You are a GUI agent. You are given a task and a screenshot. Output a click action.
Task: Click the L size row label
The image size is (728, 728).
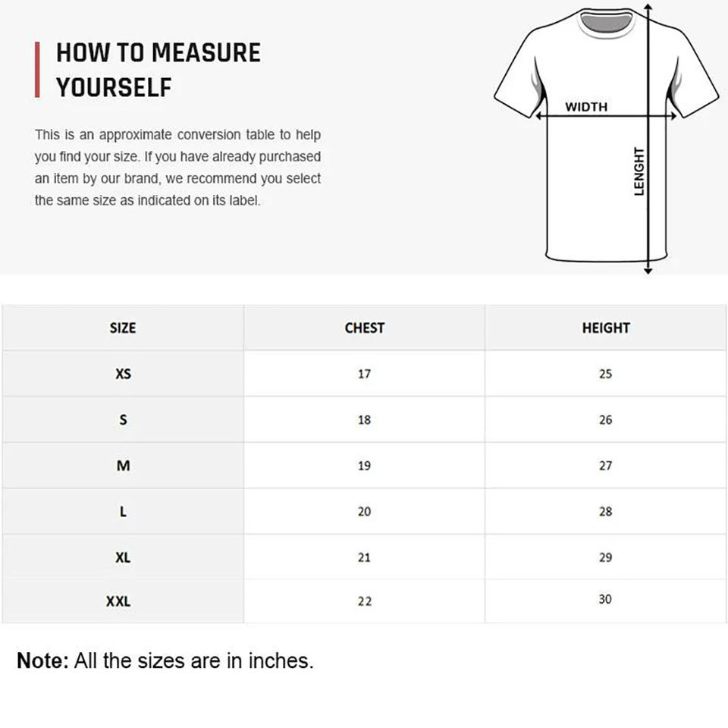[x=123, y=511]
